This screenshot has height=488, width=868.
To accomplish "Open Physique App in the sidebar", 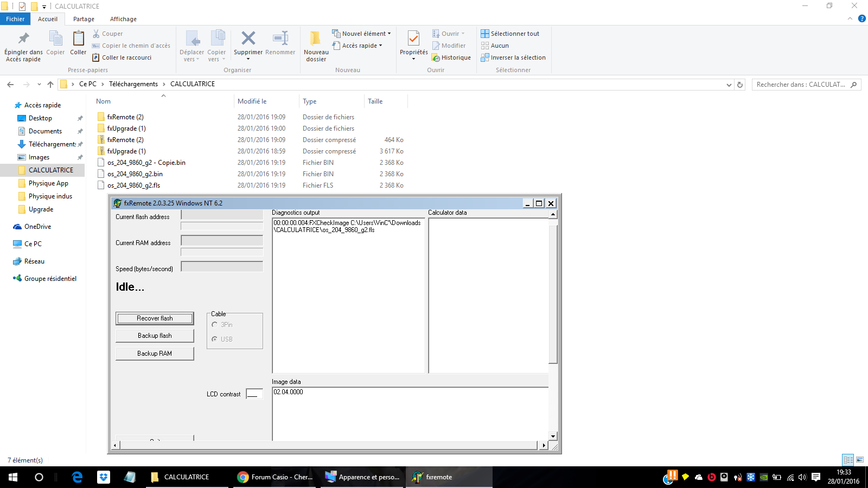I will coord(48,183).
